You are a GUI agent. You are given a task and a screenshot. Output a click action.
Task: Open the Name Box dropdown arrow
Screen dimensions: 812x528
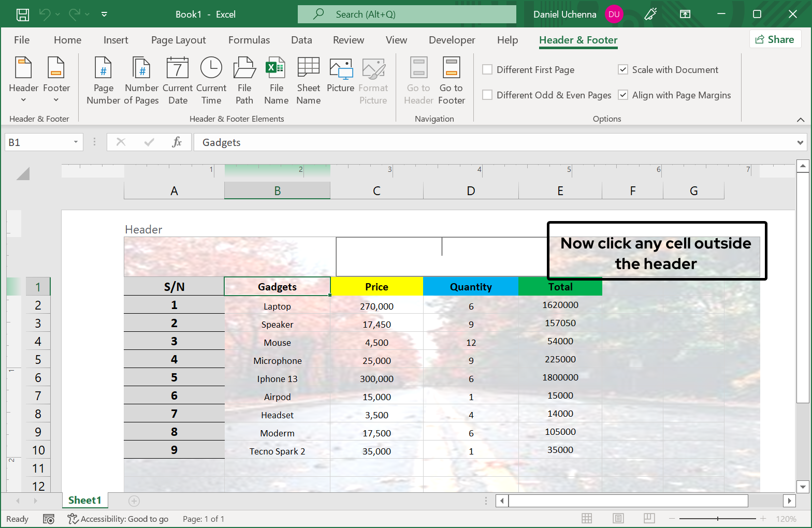76,142
